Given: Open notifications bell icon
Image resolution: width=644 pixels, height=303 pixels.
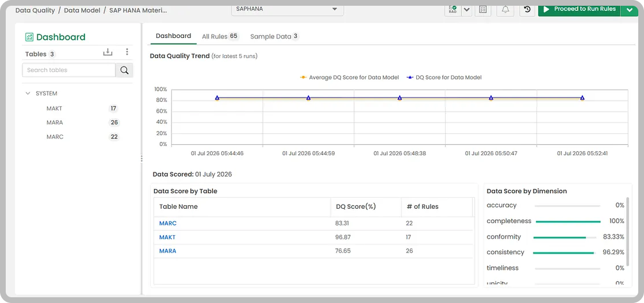Looking at the screenshot, I should coord(505,9).
